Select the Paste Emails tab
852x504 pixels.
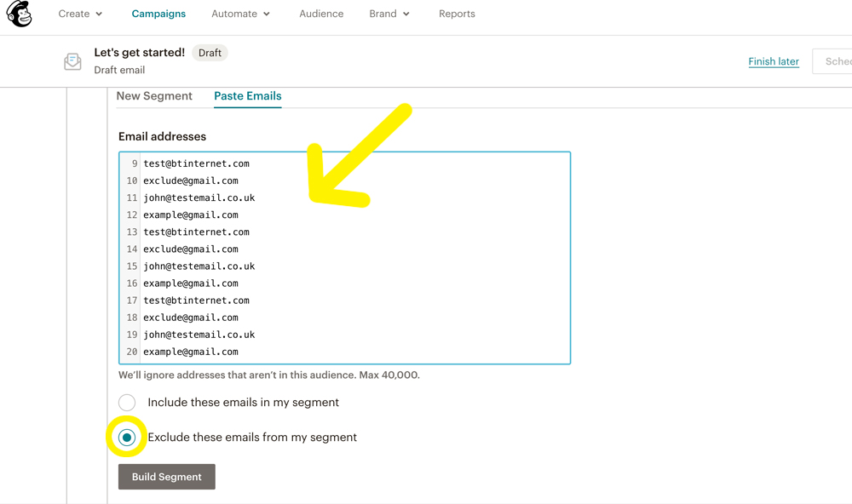click(x=248, y=96)
